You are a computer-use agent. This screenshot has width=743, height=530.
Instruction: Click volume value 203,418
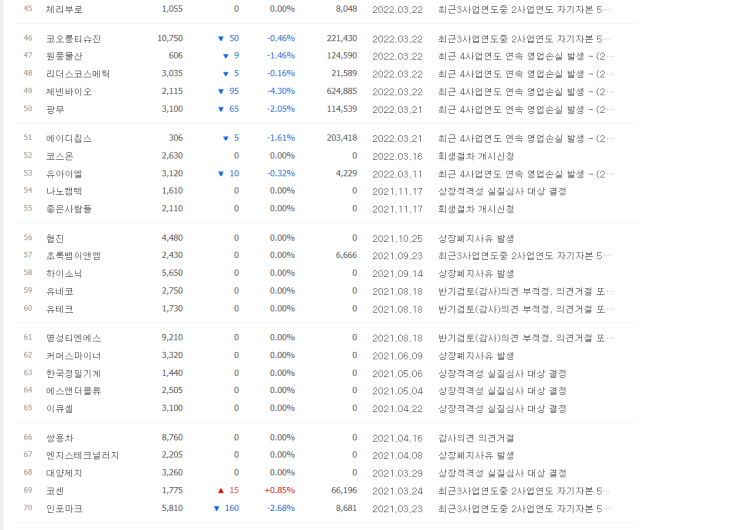pyautogui.click(x=342, y=138)
